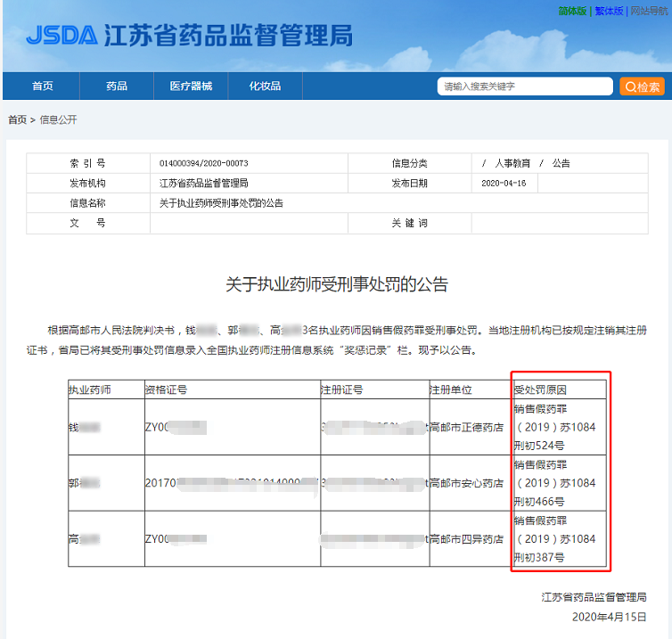Switch to 简体版 language version
672x639 pixels.
(x=572, y=11)
